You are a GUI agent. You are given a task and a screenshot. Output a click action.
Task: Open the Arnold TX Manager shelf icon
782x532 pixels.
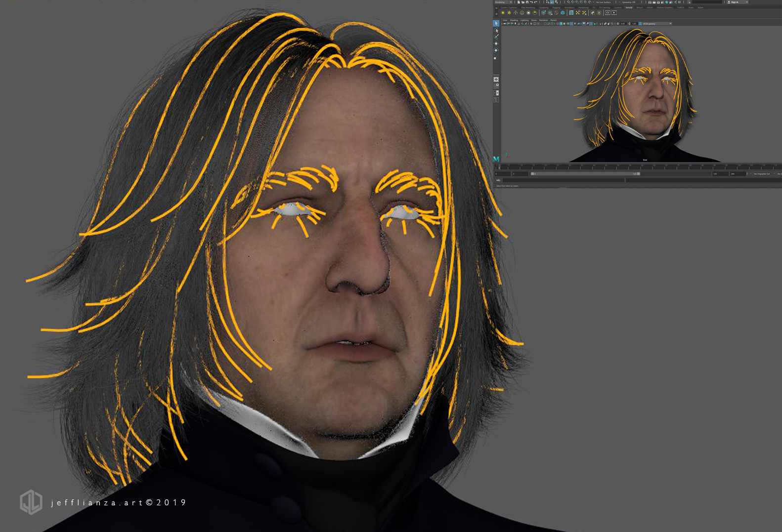pos(571,13)
